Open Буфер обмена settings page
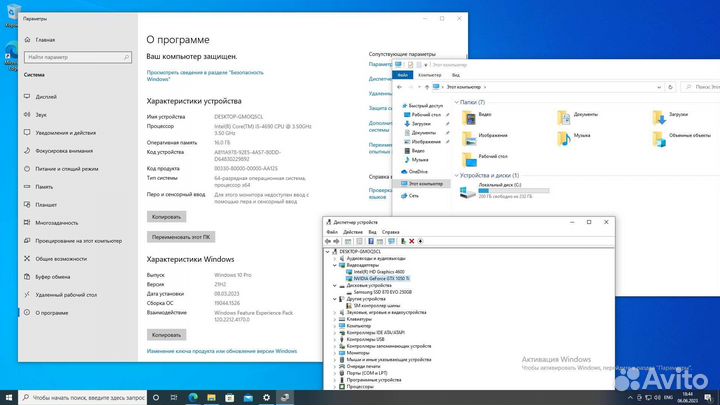 click(53, 277)
